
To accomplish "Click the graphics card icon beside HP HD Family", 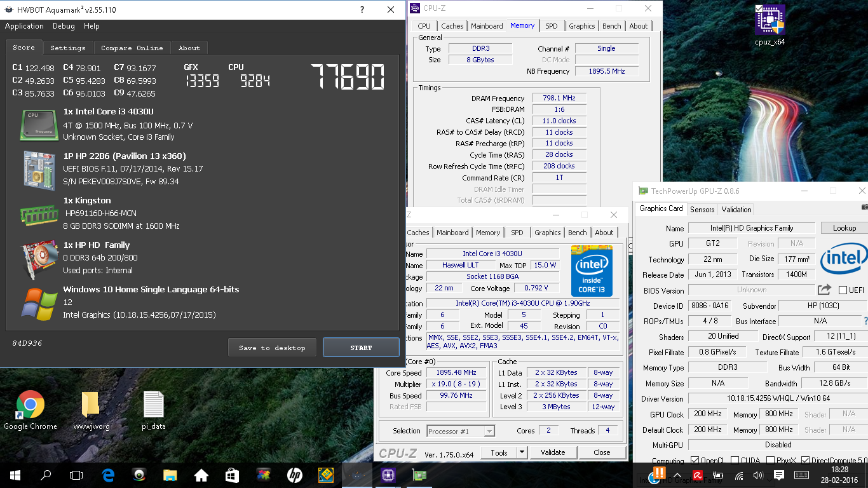I will (x=39, y=258).
